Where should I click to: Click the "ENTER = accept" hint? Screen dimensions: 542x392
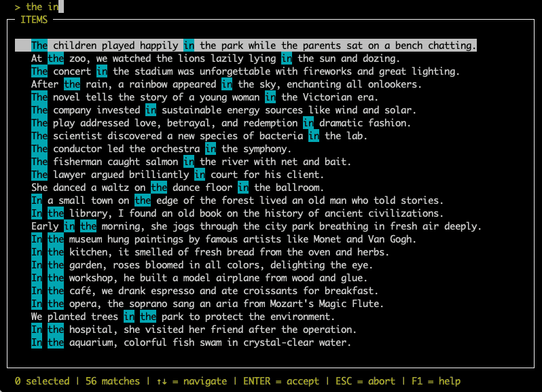[x=281, y=381]
